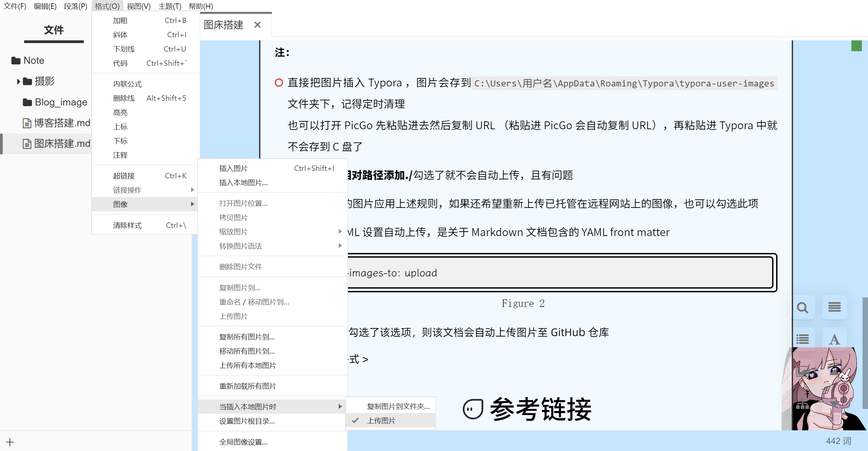Click the plus icon at sidebar bottom
This screenshot has width=868, height=451.
tap(10, 442)
